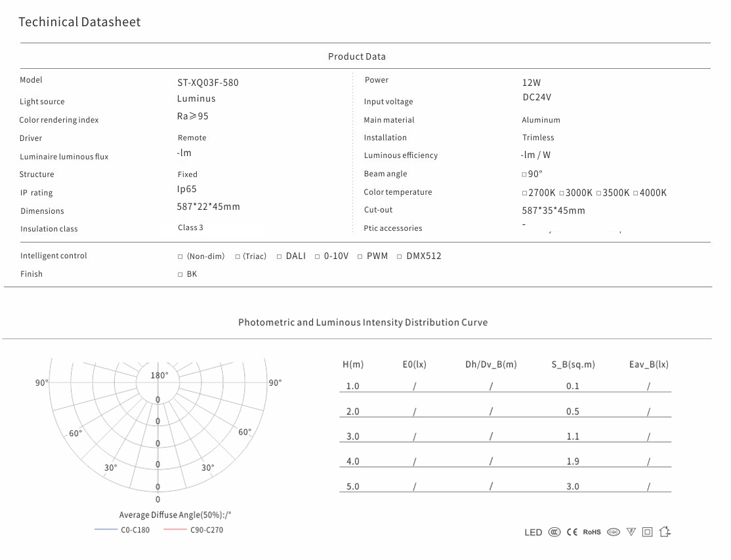Tick the 4000K color temperature box
The height and width of the screenshot is (560, 731).
pos(636,193)
